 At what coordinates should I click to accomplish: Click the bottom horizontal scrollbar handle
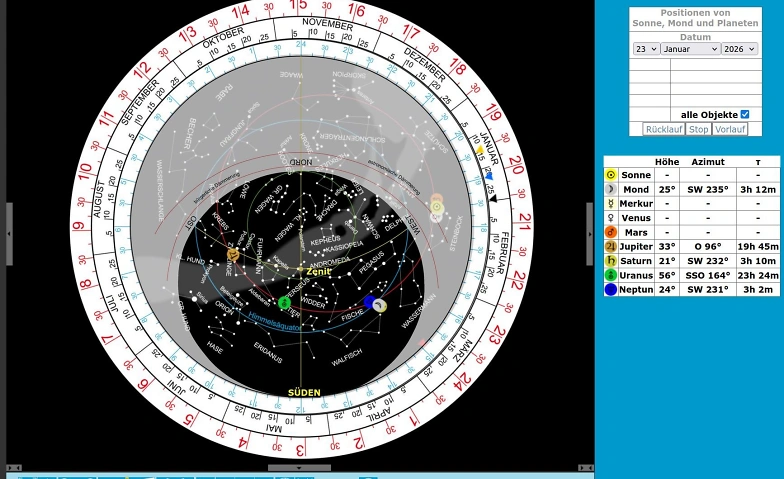point(299,468)
